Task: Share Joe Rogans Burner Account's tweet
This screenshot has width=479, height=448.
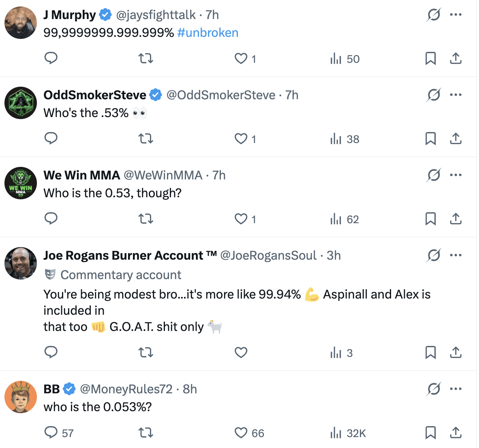Action: (x=456, y=353)
